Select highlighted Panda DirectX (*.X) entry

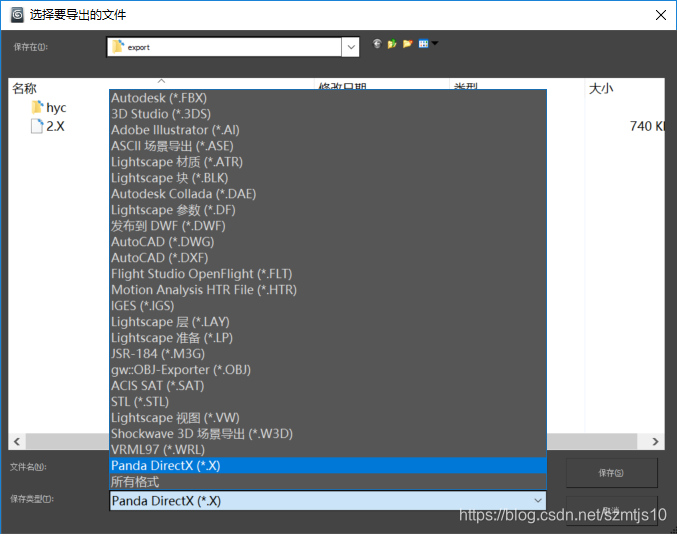[x=328, y=465]
